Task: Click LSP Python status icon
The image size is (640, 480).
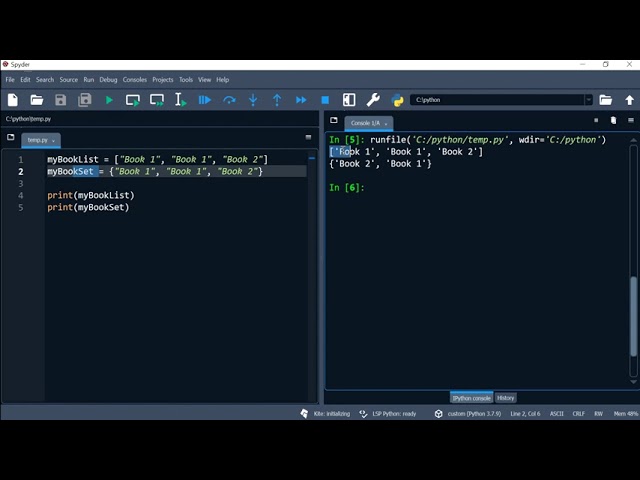Action: [363, 413]
